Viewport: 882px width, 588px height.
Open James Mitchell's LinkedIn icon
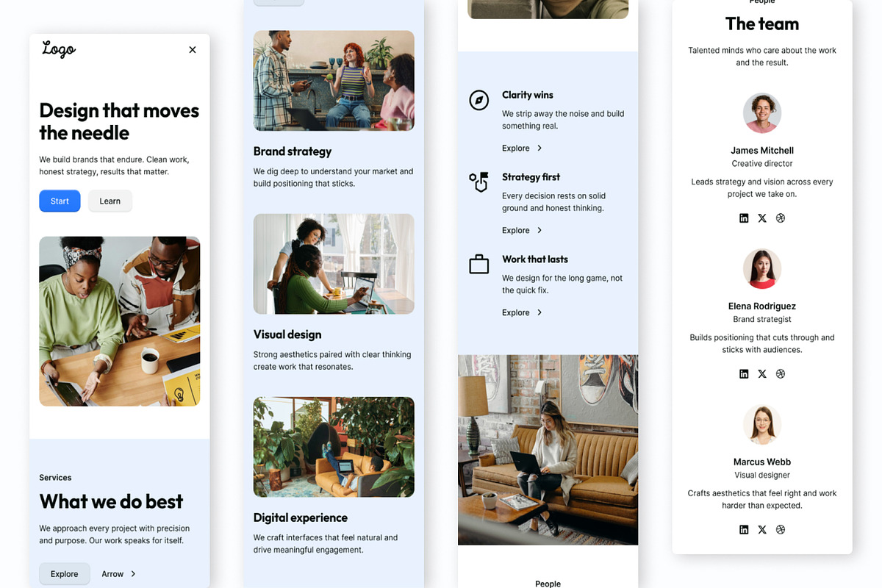pos(744,218)
